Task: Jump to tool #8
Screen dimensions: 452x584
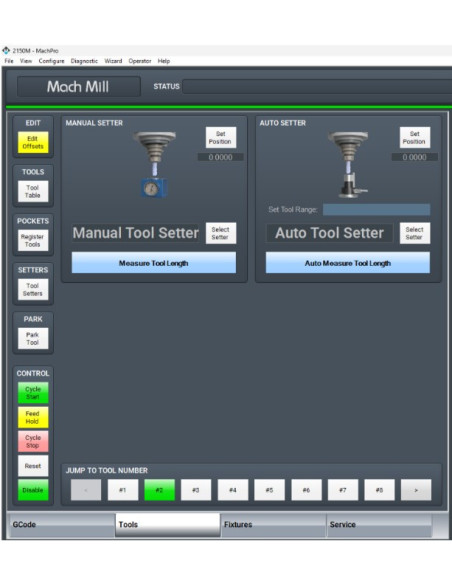Action: coord(379,490)
